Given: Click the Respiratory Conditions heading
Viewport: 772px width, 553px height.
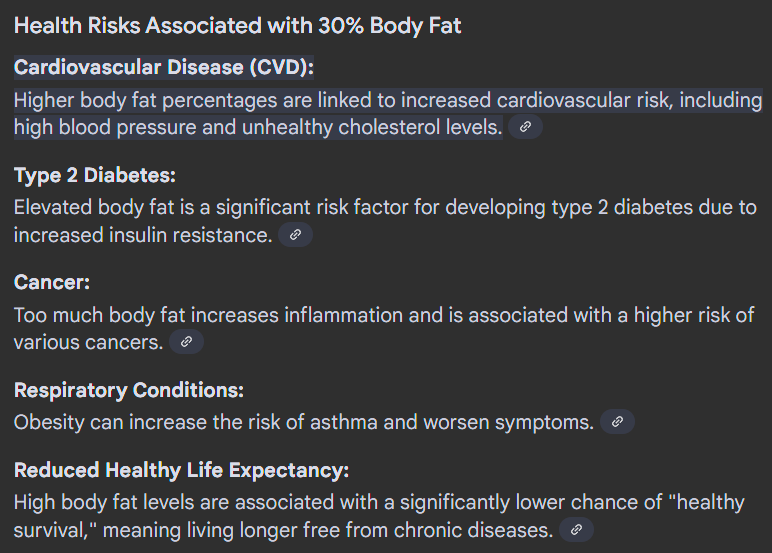Looking at the screenshot, I should tap(129, 390).
